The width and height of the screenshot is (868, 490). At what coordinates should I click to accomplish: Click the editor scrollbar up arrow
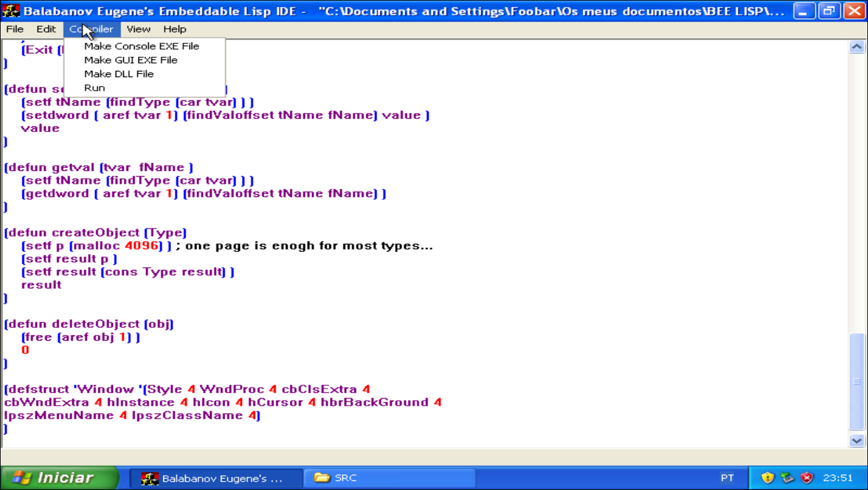[x=857, y=47]
